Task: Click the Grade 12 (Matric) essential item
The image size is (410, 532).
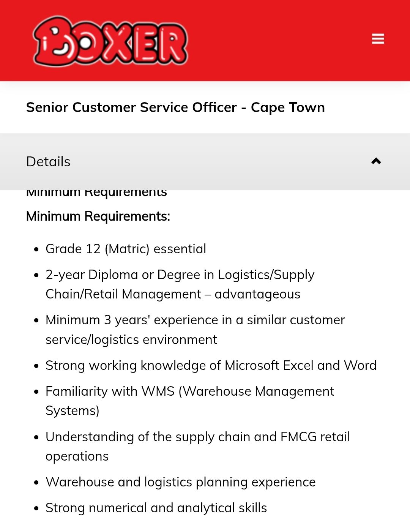Action: 126,249
